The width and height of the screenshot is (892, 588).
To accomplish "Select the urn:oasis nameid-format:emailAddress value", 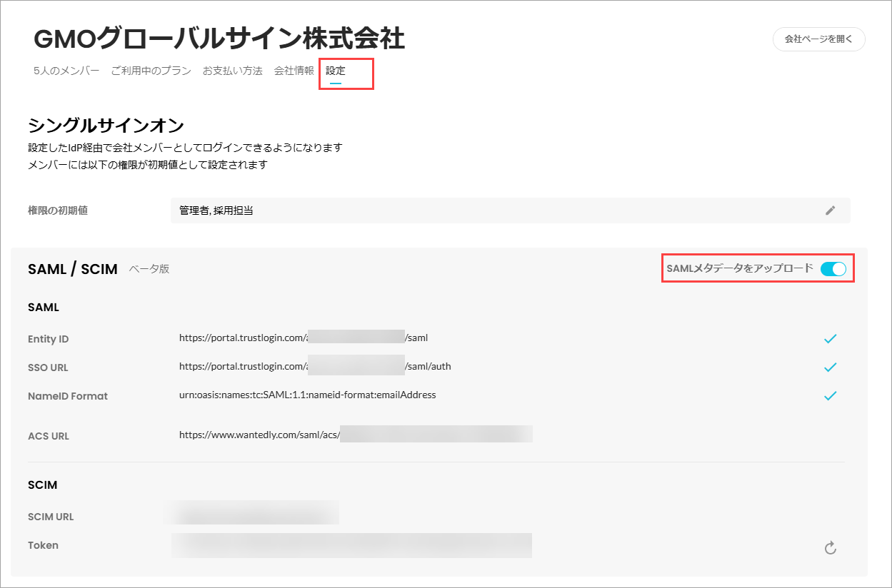I will point(308,395).
